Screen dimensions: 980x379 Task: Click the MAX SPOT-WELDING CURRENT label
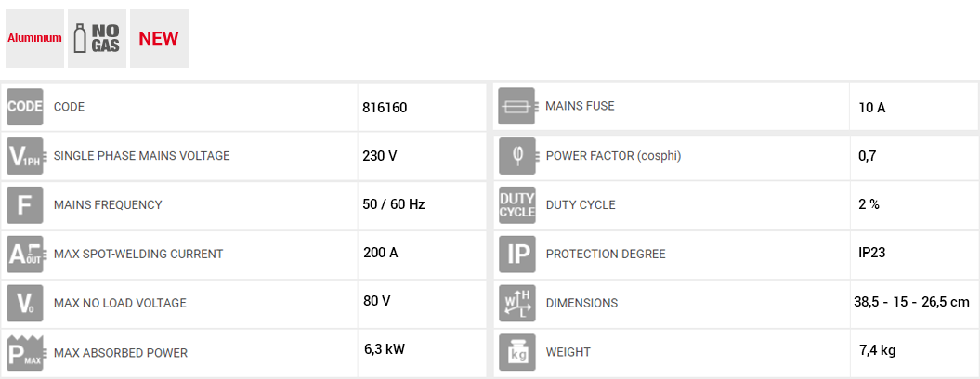pyautogui.click(x=138, y=254)
